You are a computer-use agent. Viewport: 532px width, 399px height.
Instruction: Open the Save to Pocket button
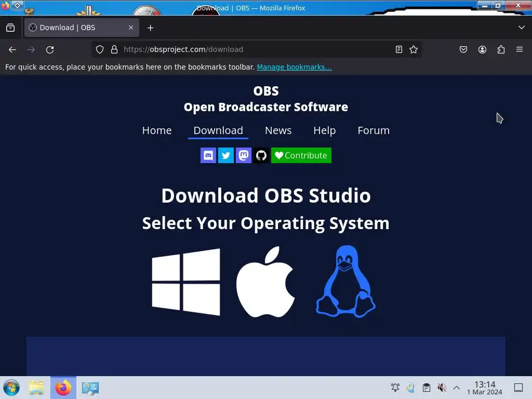(x=463, y=49)
